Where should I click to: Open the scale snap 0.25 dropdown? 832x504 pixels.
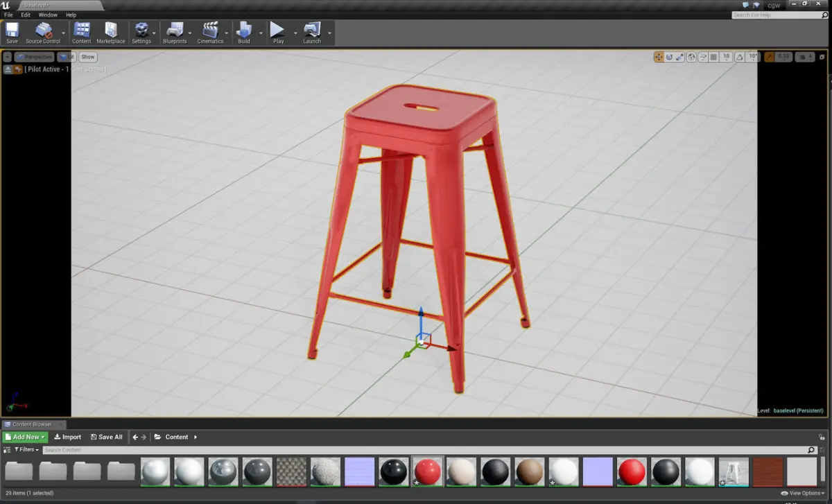coord(783,57)
